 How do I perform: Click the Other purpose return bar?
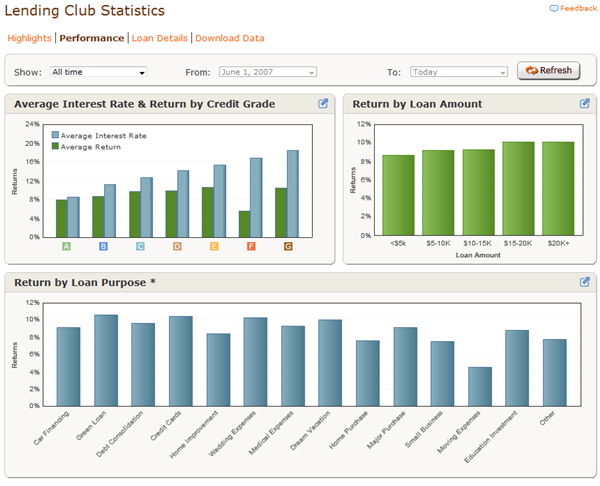pyautogui.click(x=555, y=372)
